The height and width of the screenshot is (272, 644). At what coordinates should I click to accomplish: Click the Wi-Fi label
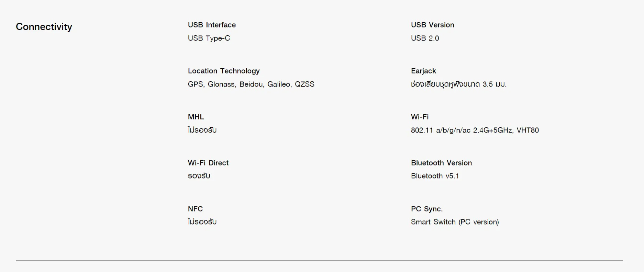pos(420,117)
